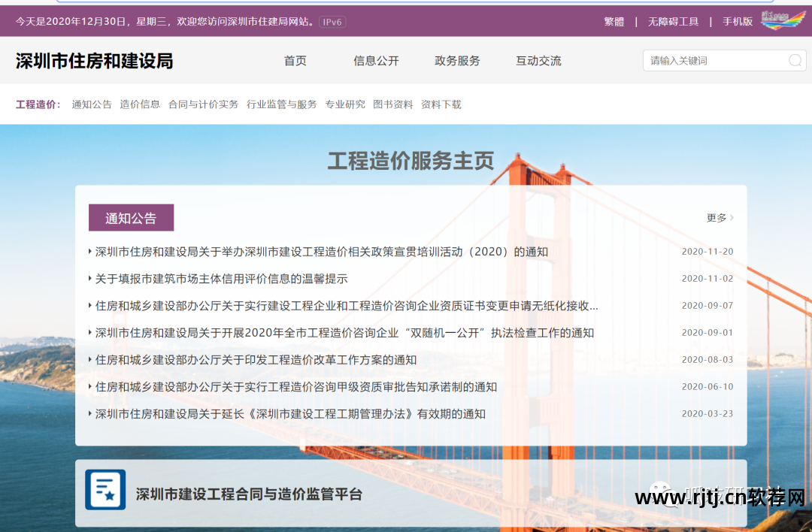Go to 行业监管与服务 section
Image resolution: width=812 pixels, height=532 pixels.
click(x=282, y=104)
